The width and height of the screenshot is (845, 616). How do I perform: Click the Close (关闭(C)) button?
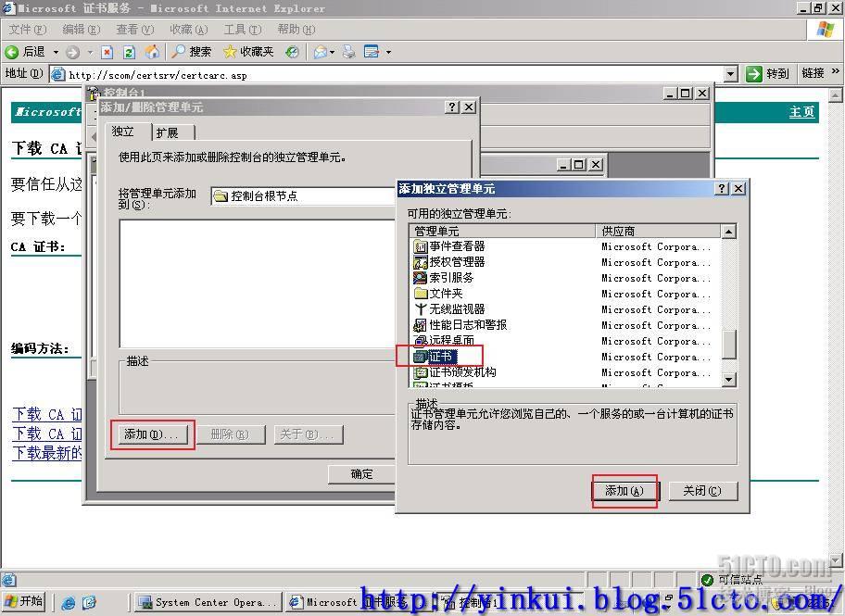click(702, 491)
